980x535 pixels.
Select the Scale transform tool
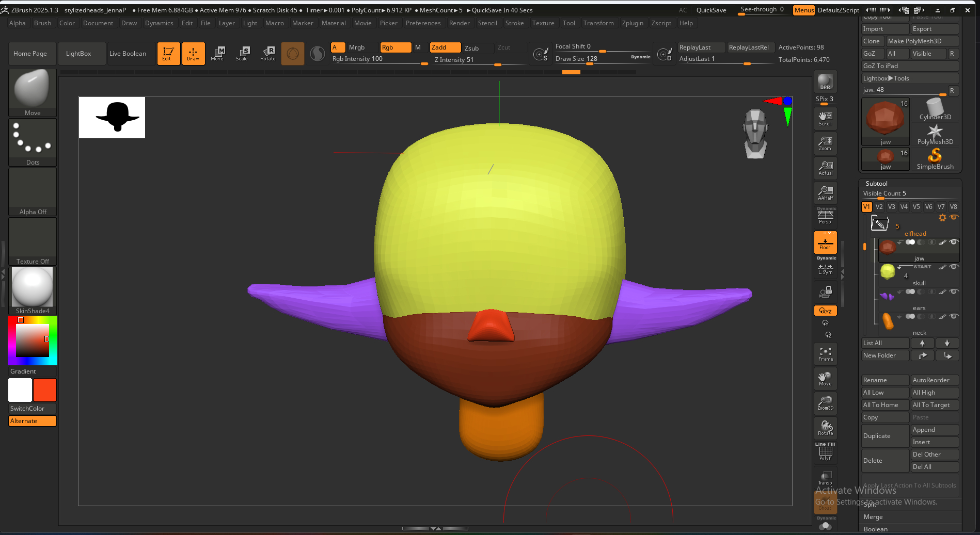point(242,53)
